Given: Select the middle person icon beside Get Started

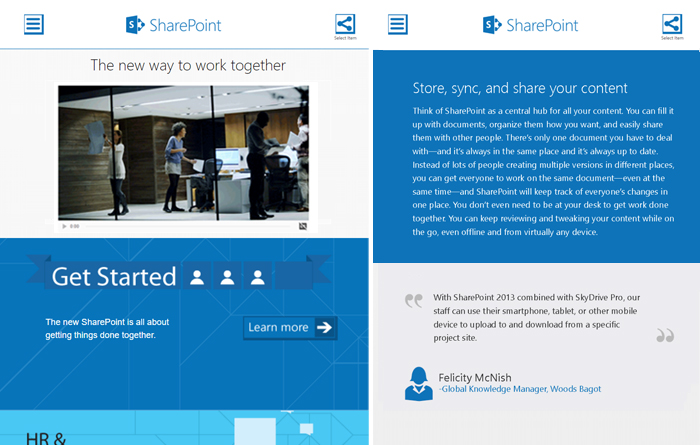Looking at the screenshot, I should click(227, 277).
